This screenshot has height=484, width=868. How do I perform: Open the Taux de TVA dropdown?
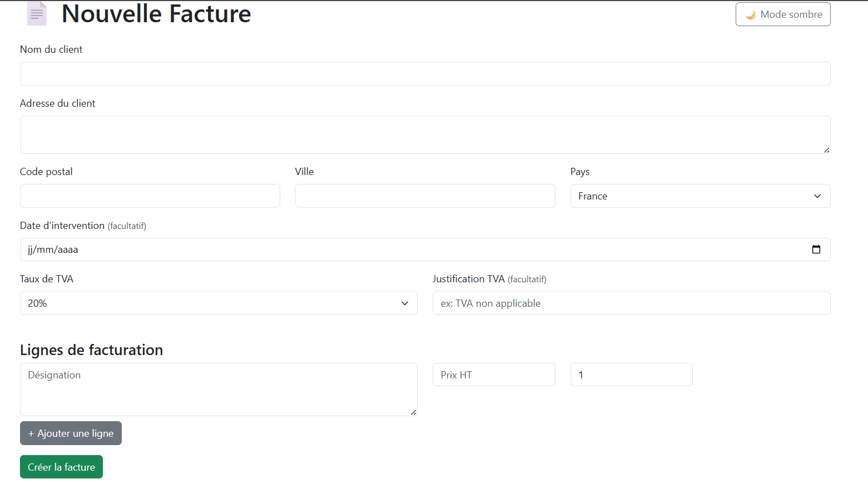219,303
